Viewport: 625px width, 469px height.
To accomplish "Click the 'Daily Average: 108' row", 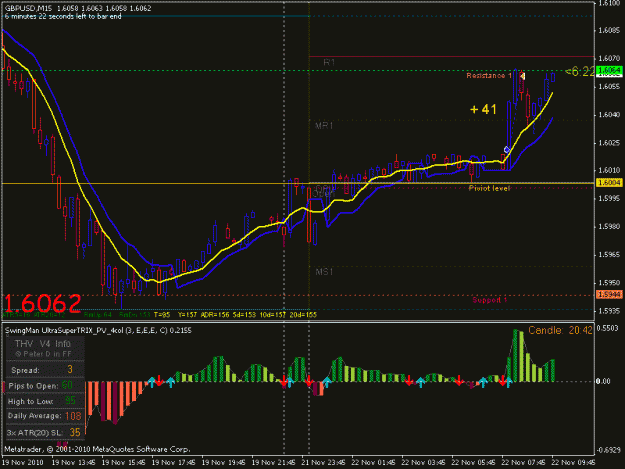I will [x=45, y=416].
